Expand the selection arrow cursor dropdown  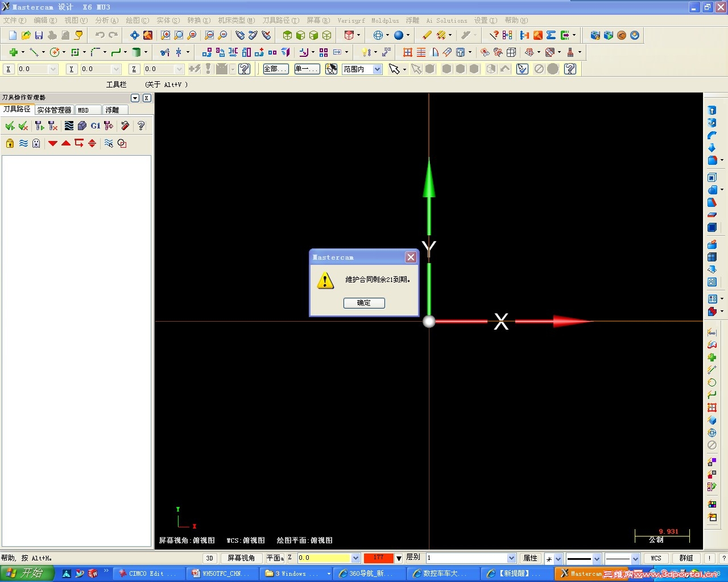[404, 69]
